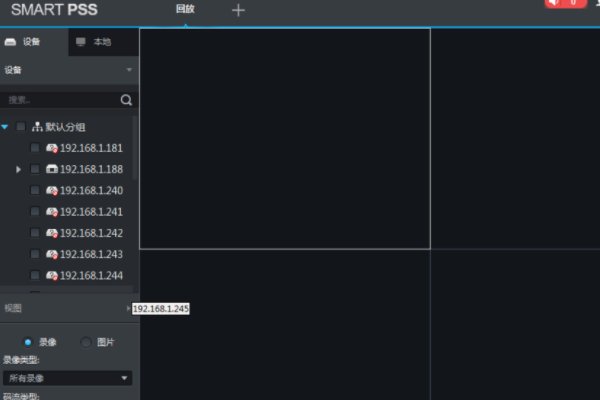Collapse the 默认分组 tree group
This screenshot has width=600, height=400.
(x=6, y=127)
